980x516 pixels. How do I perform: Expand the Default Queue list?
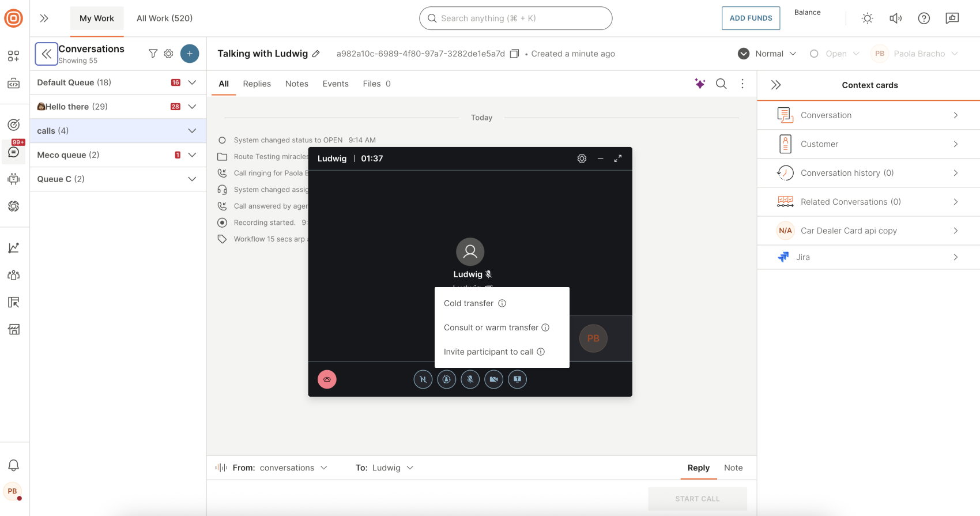click(192, 82)
